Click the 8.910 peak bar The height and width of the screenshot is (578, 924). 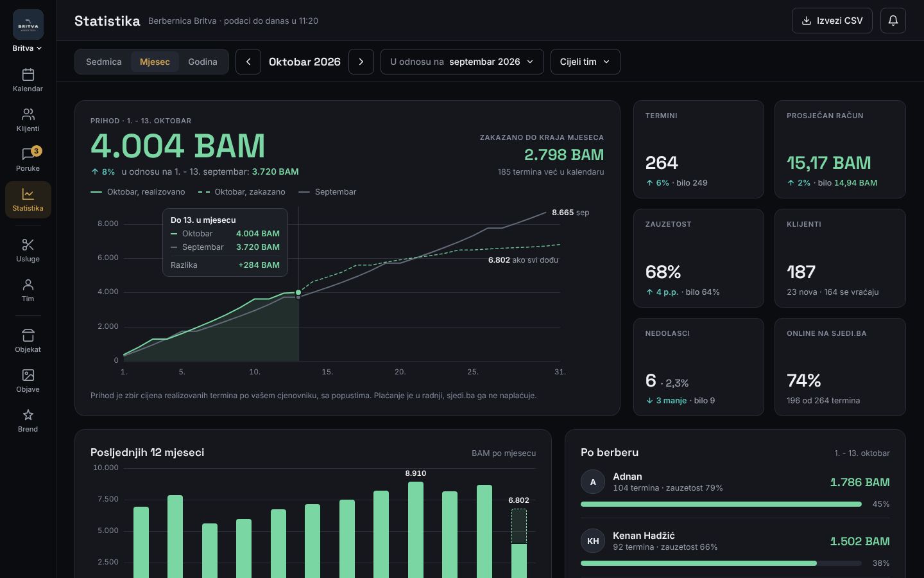(x=416, y=530)
